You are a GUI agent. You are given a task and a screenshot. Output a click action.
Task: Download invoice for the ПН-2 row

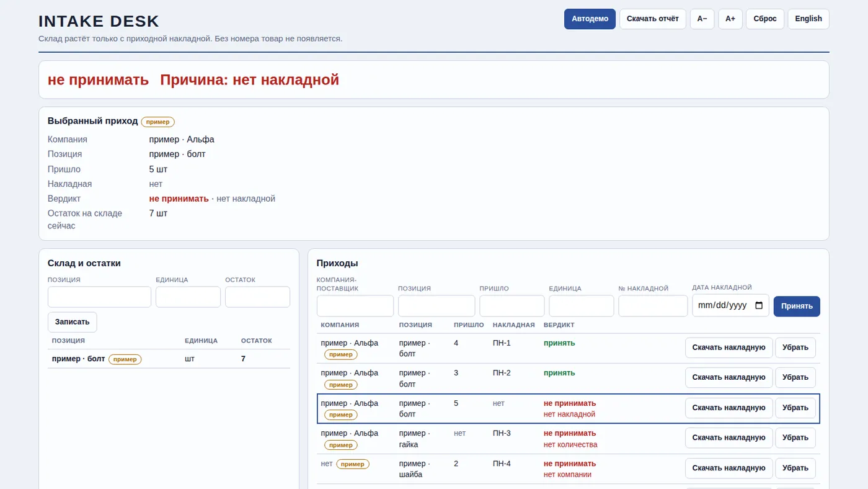(728, 377)
